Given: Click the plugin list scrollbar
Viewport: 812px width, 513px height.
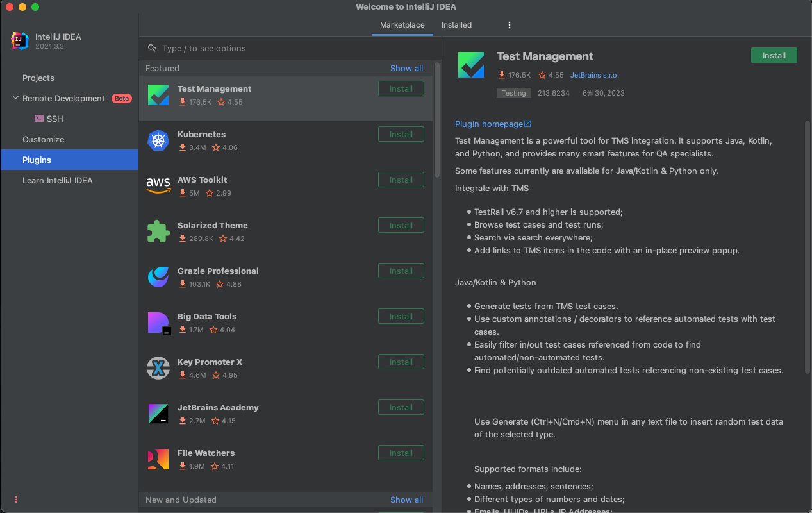Looking at the screenshot, I should (437, 119).
